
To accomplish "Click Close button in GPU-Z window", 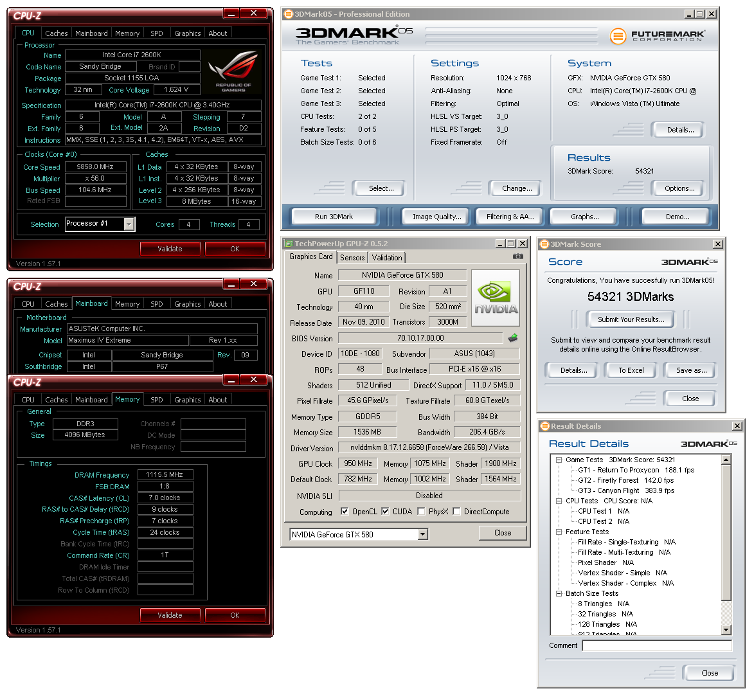I will click(x=503, y=533).
